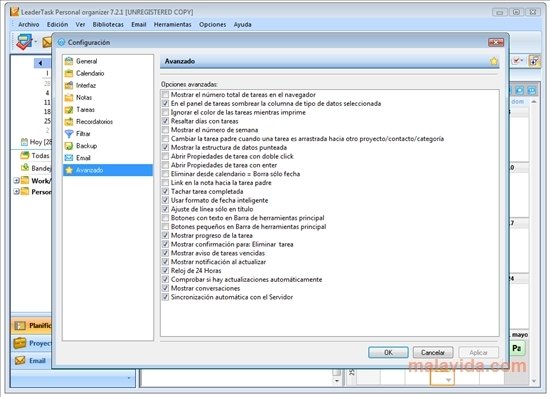Open dropdown arrow next to new task icon
This screenshot has height=397, width=550.
pos(36,42)
